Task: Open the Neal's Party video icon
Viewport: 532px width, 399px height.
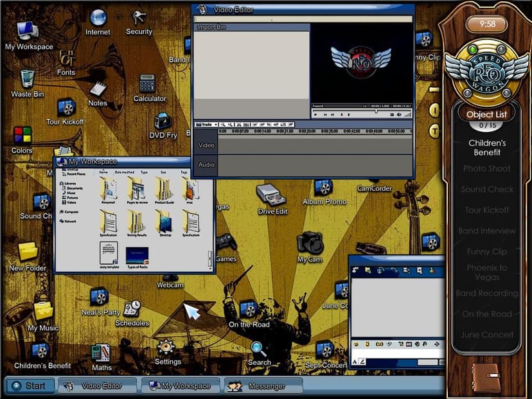Action: 99,297
